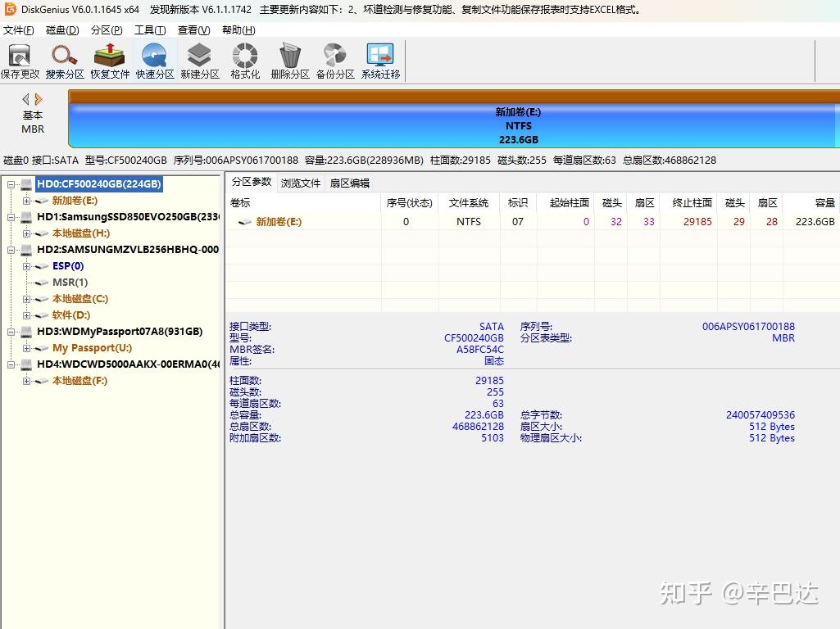Image resolution: width=840 pixels, height=629 pixels.
Task: Collapse the HD0:CF500240GB disk node
Action: click(x=11, y=184)
